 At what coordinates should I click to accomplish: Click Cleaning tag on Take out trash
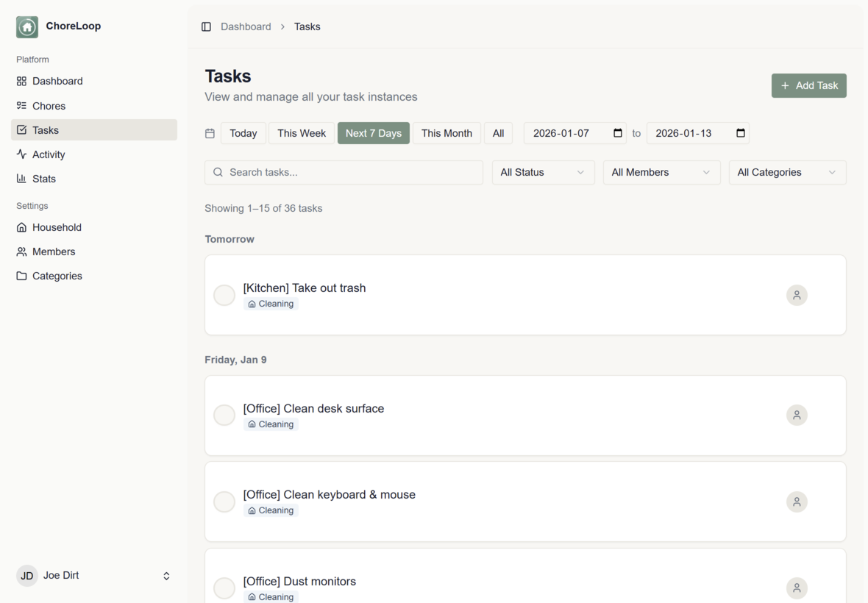(x=271, y=304)
